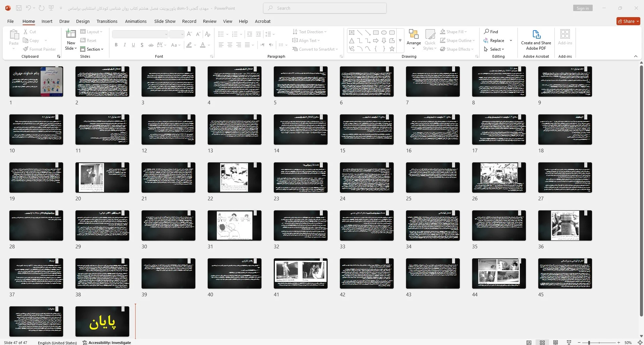Click the Paste clipboard icon

coord(14,35)
